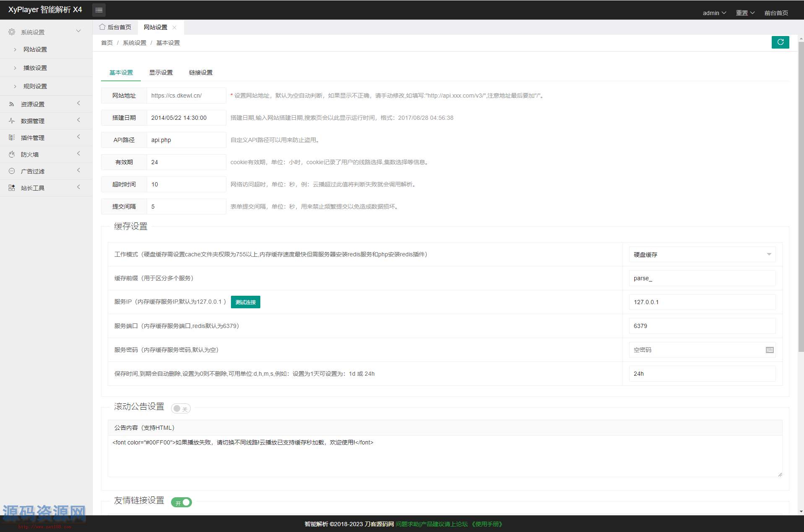Select the 系统设置 gear icon
The width and height of the screenshot is (804, 532).
pyautogui.click(x=11, y=31)
